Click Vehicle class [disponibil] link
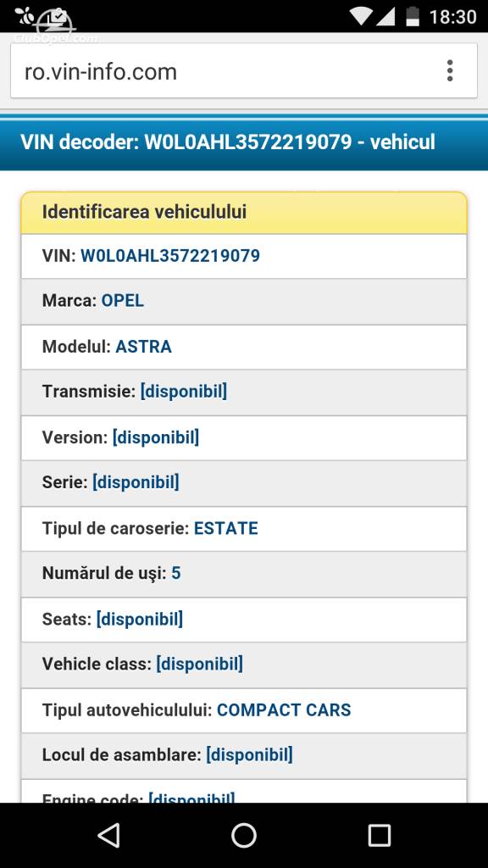This screenshot has height=868, width=488. 199,664
